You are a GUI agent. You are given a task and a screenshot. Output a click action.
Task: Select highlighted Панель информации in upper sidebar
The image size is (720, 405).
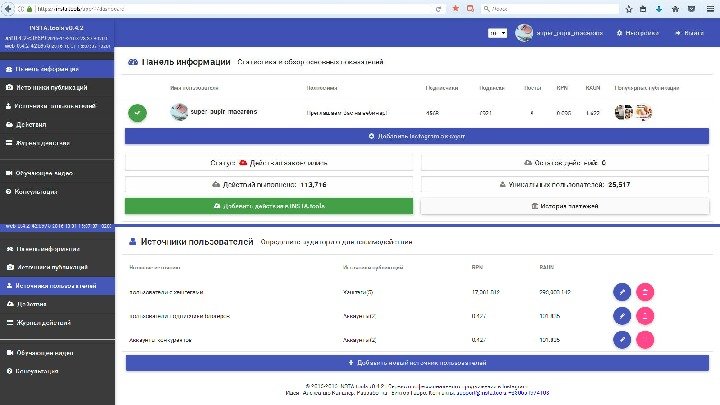(x=57, y=69)
